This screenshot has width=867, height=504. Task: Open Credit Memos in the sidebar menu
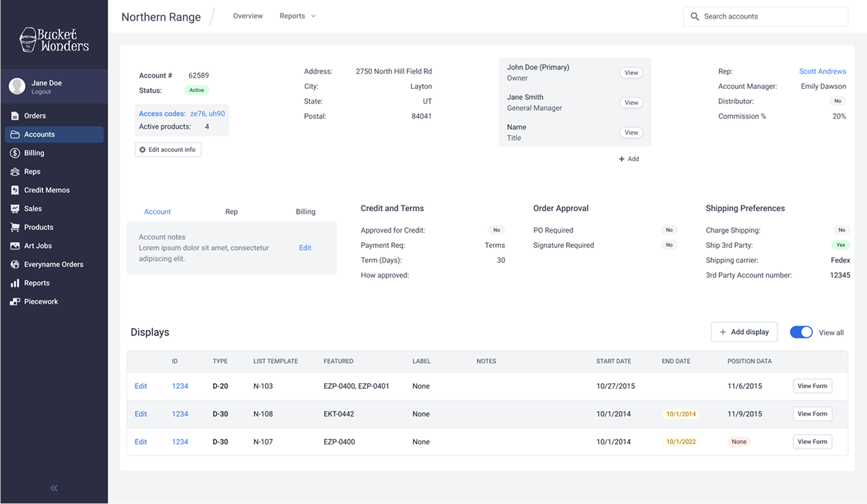coord(54,190)
